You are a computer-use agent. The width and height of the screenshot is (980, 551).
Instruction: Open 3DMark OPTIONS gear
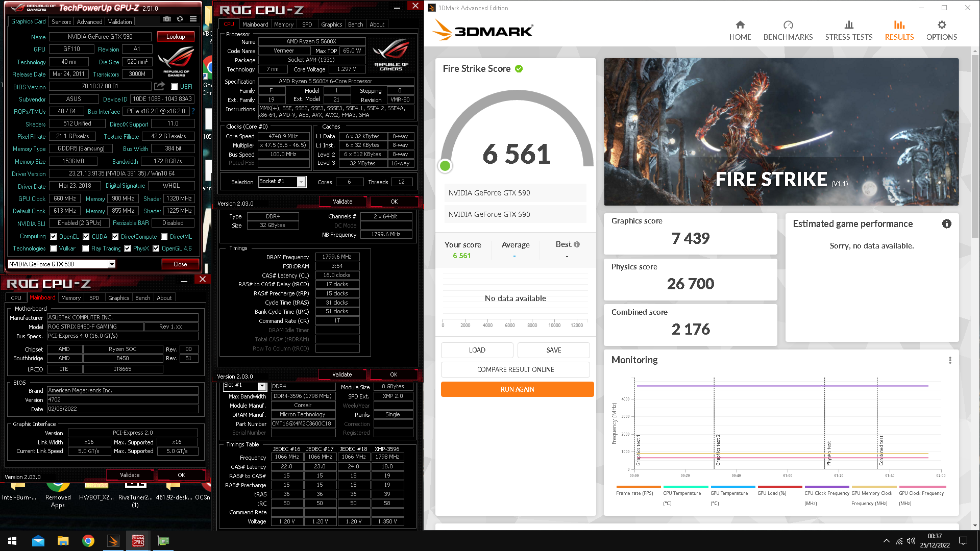pyautogui.click(x=942, y=31)
